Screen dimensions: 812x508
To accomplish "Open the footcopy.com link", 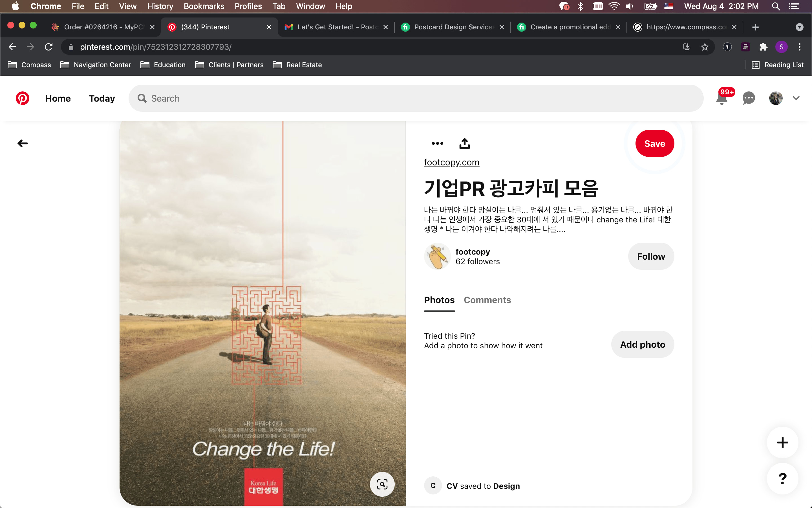I will [x=451, y=162].
